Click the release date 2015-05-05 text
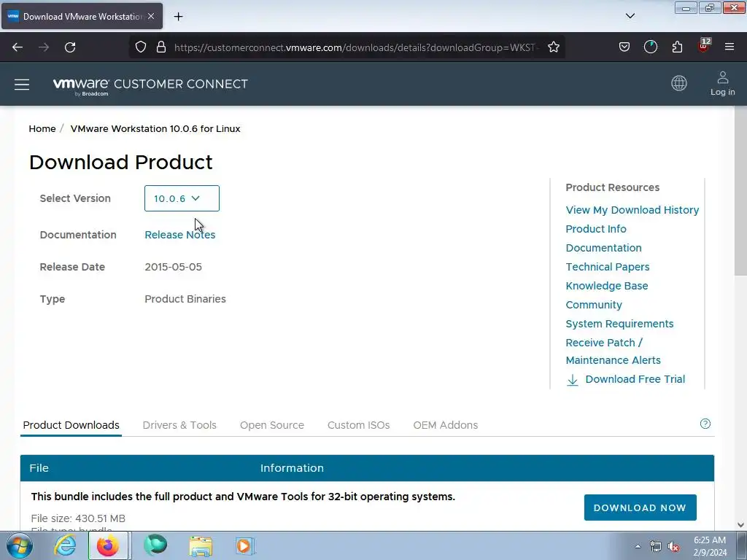 (174, 267)
